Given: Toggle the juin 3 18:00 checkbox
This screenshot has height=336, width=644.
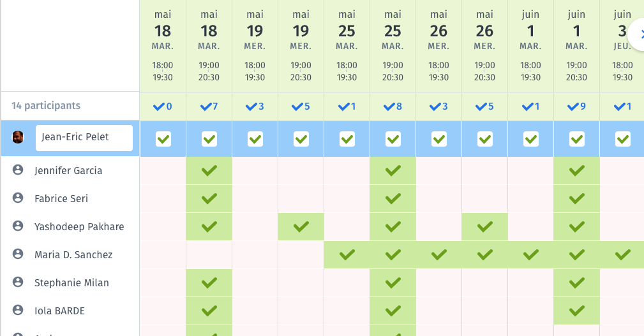Looking at the screenshot, I should pos(622,139).
